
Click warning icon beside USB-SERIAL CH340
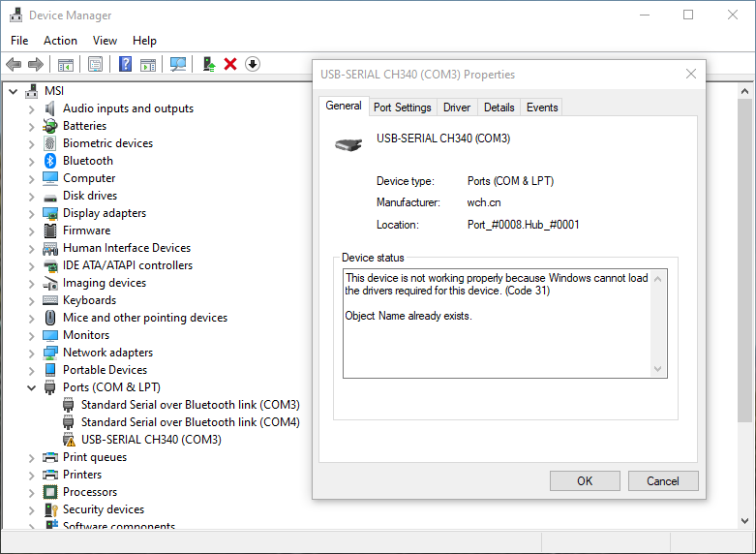pyautogui.click(x=69, y=440)
